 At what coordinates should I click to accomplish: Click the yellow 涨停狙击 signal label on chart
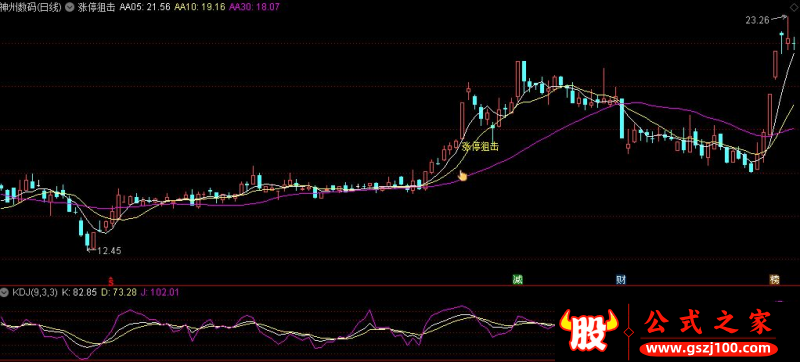click(x=480, y=147)
